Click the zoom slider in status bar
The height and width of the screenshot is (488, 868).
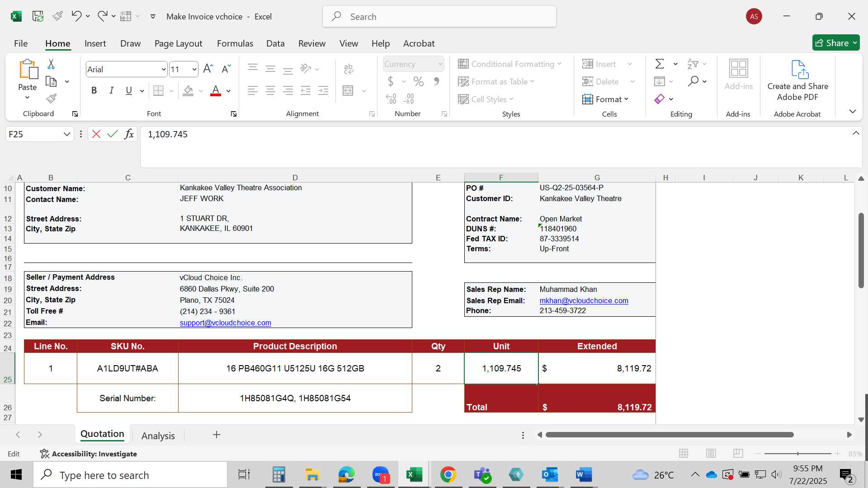[x=798, y=453]
